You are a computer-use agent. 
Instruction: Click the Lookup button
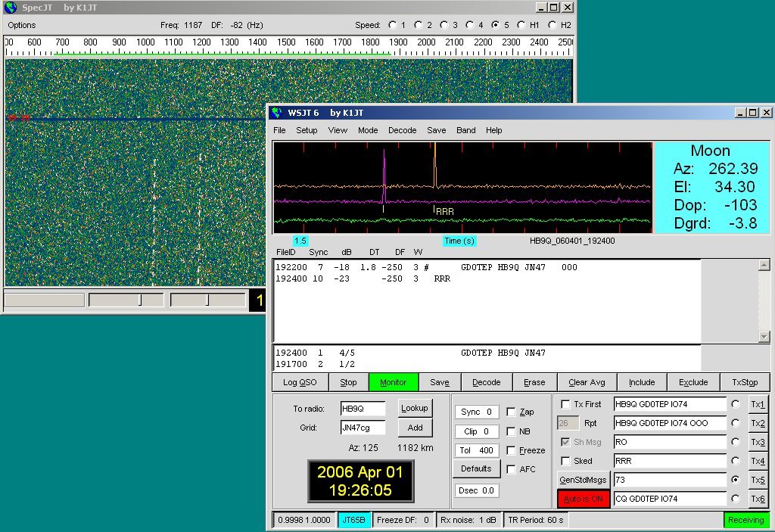tap(415, 408)
